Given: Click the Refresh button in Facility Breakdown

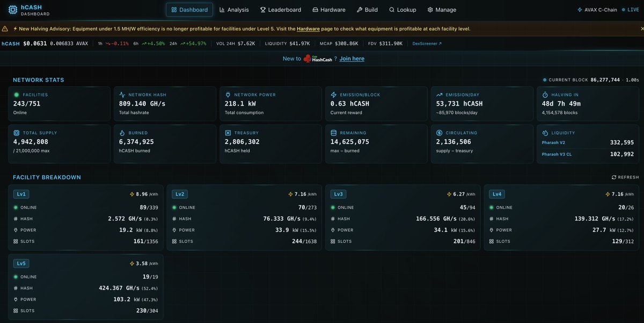Looking at the screenshot, I should click(x=625, y=177).
